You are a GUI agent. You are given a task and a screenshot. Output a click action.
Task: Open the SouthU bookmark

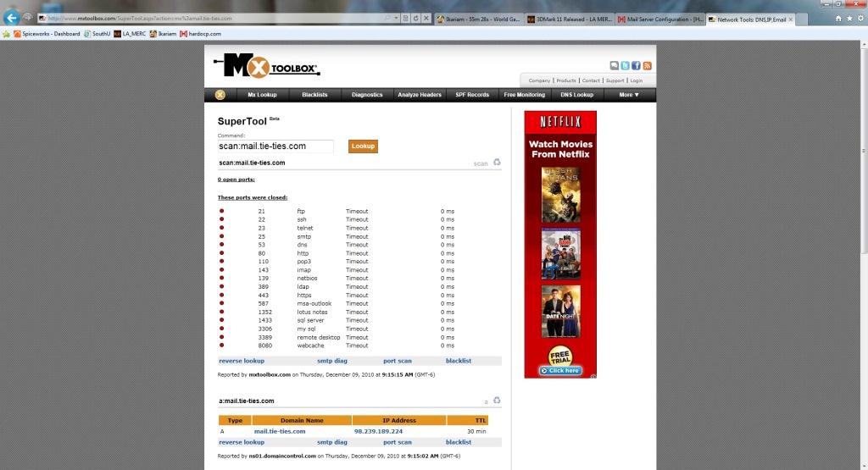click(97, 34)
